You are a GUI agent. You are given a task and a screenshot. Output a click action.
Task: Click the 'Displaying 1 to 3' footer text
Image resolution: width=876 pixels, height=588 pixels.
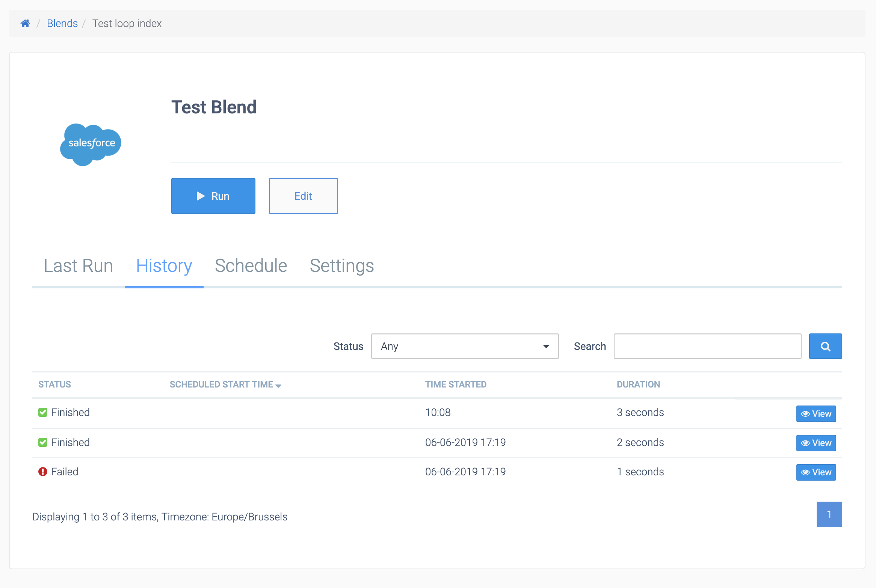tap(160, 517)
